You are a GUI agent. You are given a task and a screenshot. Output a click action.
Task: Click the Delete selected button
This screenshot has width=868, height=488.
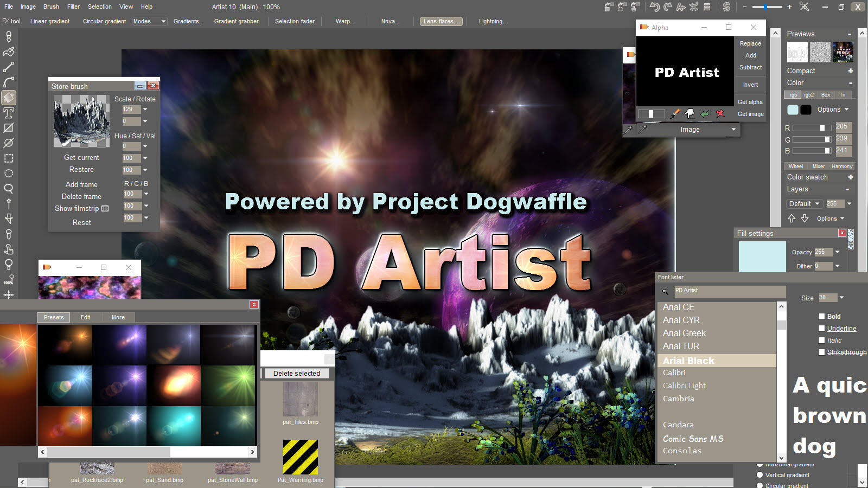297,373
